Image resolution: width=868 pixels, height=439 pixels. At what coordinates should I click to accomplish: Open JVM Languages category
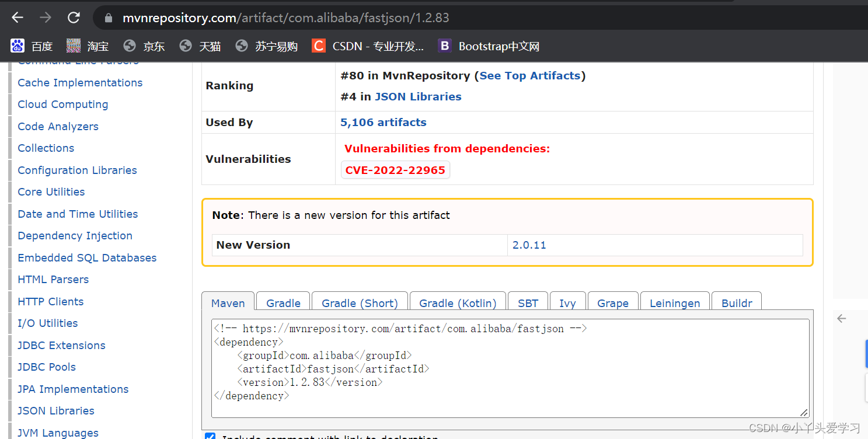point(58,433)
